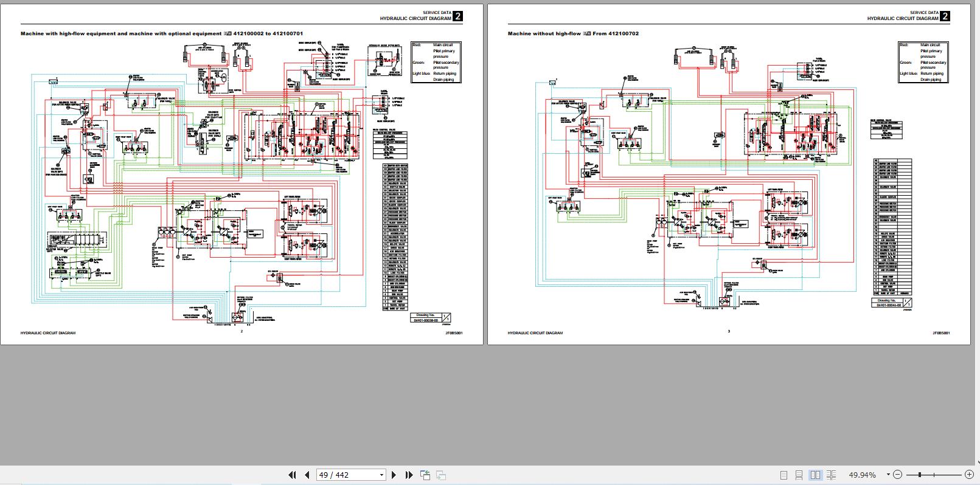Image resolution: width=980 pixels, height=485 pixels.
Task: Enable continuous facing page view
Action: (832, 475)
